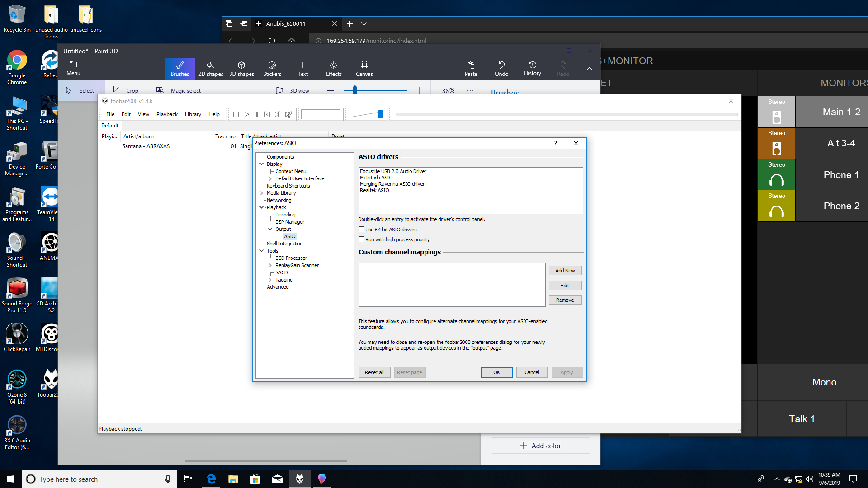Expand the Media Library tree node
Screen dimensions: 868x488
point(262,193)
